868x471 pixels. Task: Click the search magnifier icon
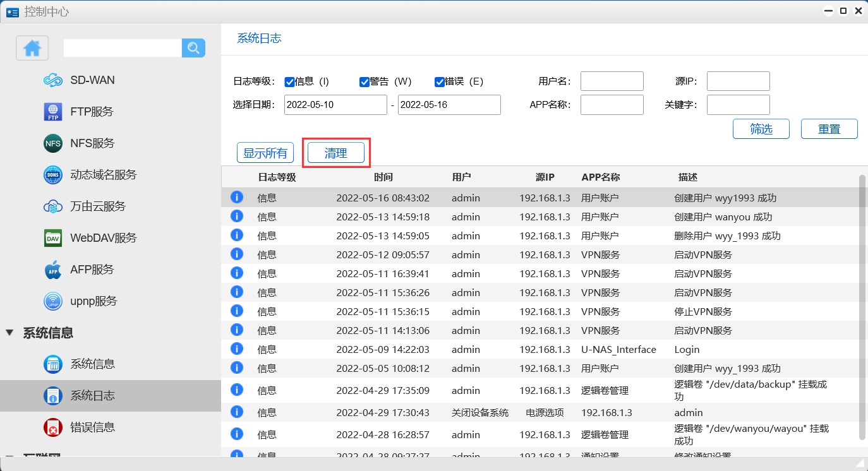pos(193,48)
